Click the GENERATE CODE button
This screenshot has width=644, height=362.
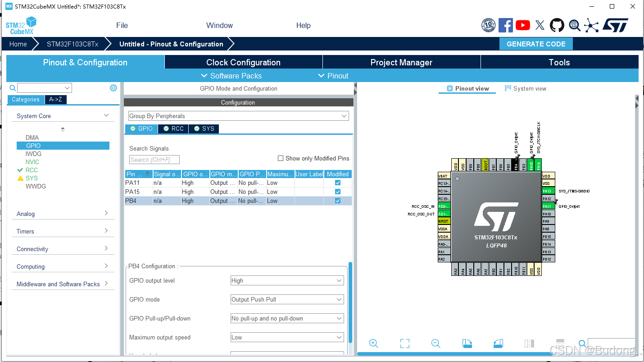(536, 44)
